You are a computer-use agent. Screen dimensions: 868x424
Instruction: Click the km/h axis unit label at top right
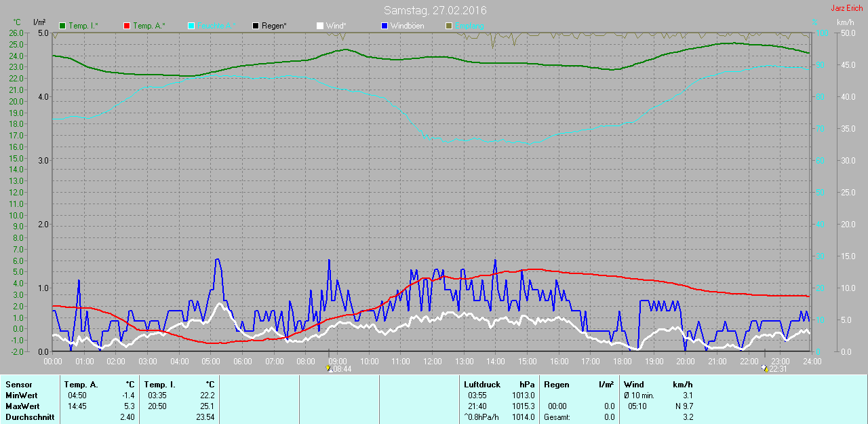click(x=846, y=22)
